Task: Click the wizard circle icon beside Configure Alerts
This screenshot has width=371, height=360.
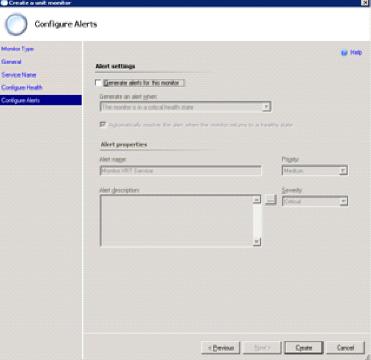Action: pos(16,24)
